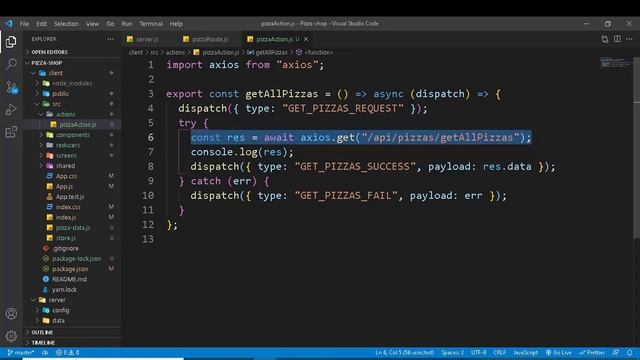Viewport: 640px width, 360px height.
Task: Open the View menu
Action: pyautogui.click(x=92, y=24)
